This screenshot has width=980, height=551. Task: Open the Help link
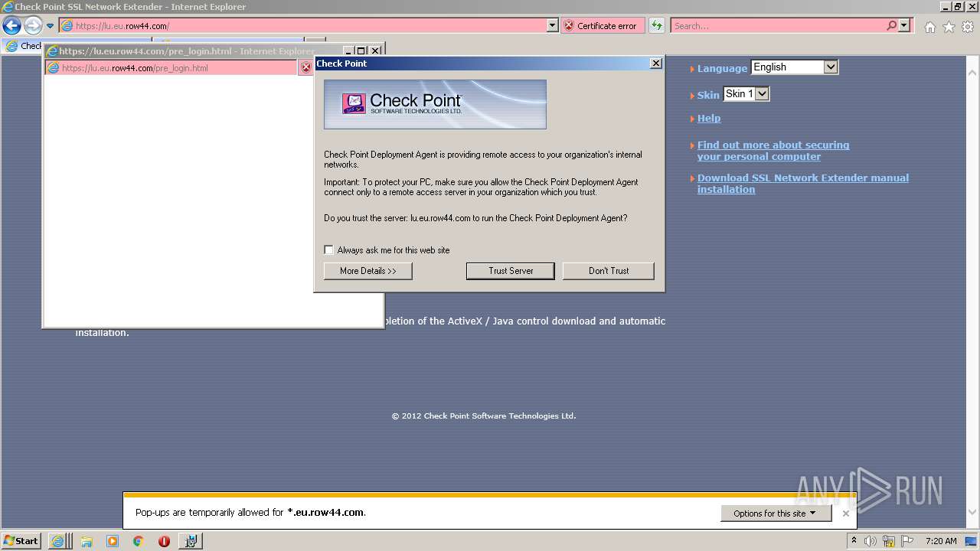(x=708, y=119)
